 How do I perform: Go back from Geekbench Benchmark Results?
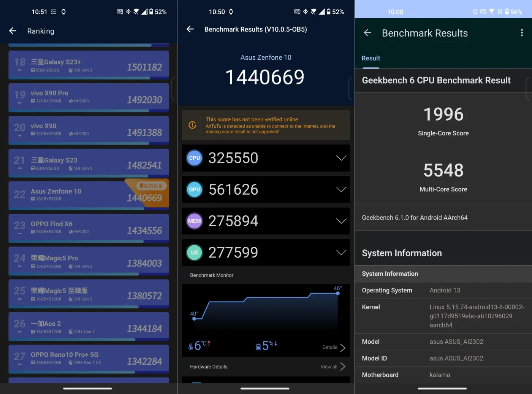(367, 33)
